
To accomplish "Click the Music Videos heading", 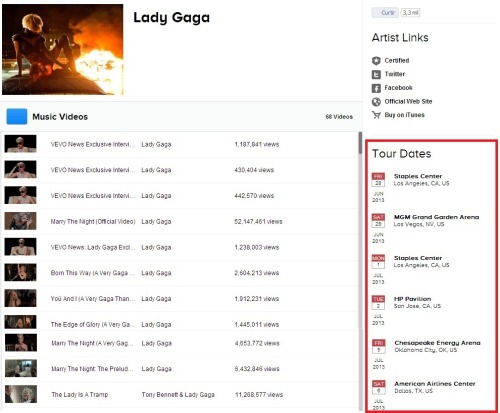I will 60,117.
